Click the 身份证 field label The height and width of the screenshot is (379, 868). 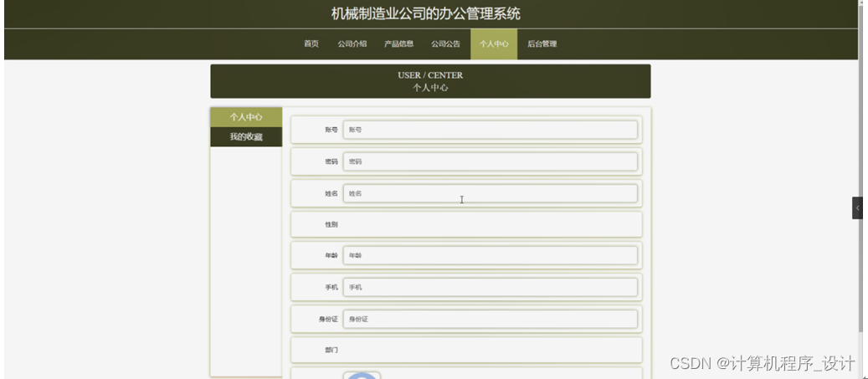[x=328, y=320]
